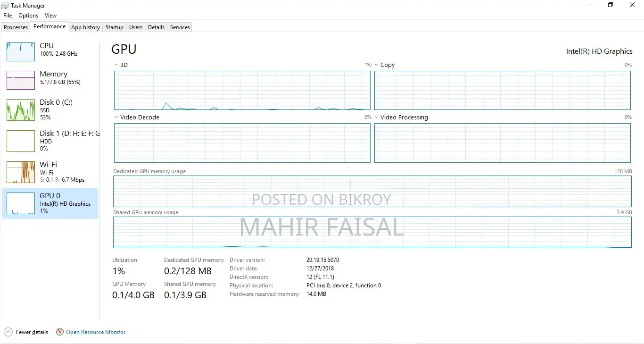
Task: Open Disk 1 HDD performance
Action: pos(50,141)
